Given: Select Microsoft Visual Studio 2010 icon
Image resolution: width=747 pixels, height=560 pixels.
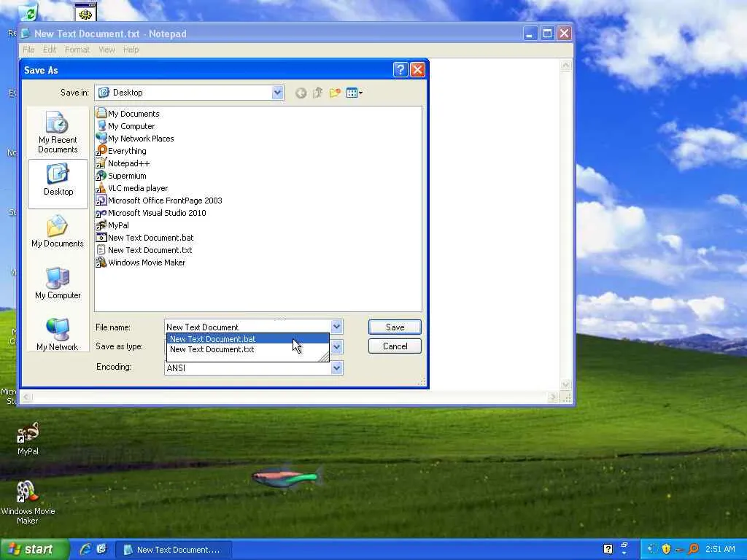Looking at the screenshot, I should [101, 212].
